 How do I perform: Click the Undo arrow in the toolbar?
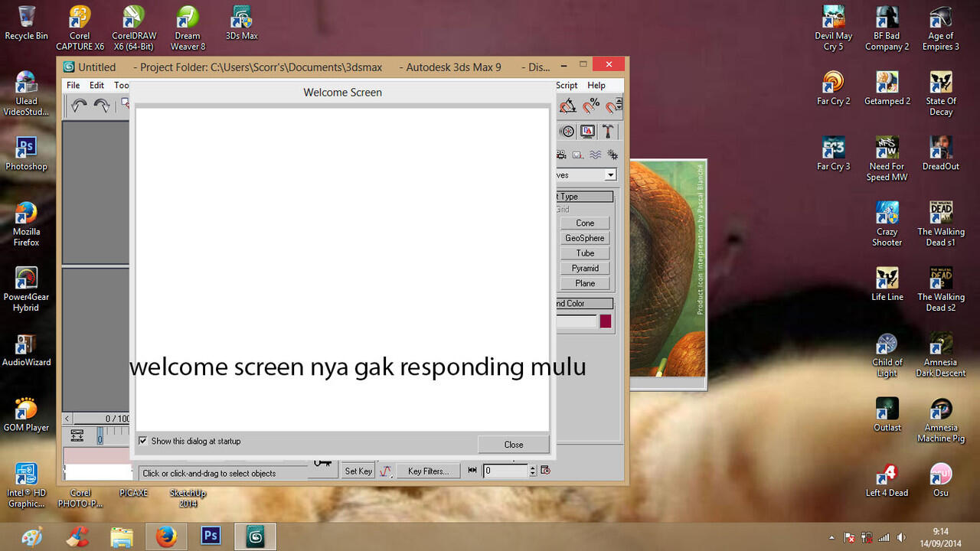[79, 106]
